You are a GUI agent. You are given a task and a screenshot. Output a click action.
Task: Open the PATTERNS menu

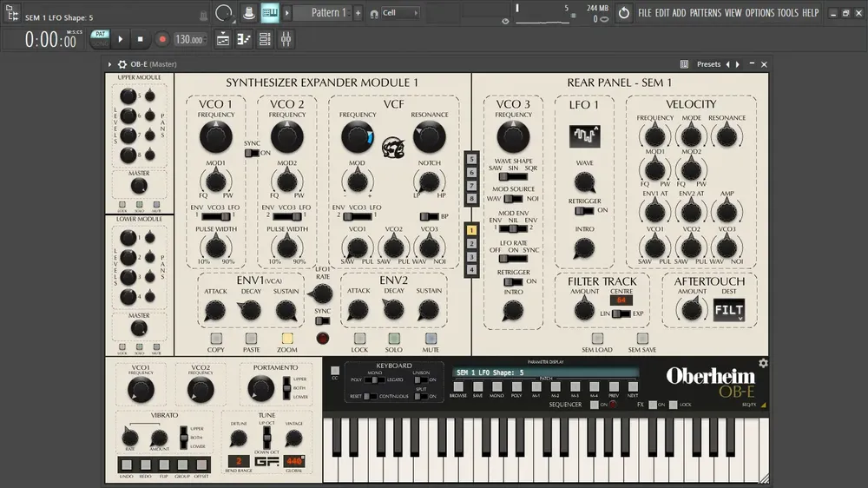pyautogui.click(x=705, y=13)
